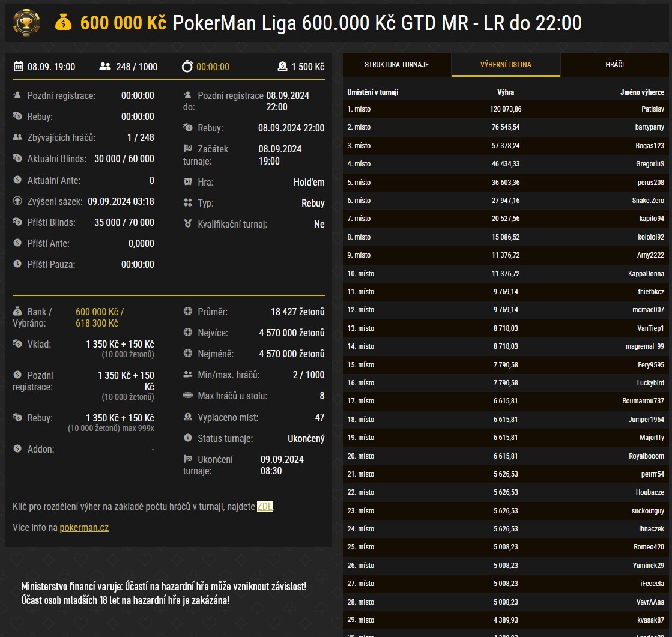Select the Výherní listina tab
The width and height of the screenshot is (672, 637).
pos(506,65)
